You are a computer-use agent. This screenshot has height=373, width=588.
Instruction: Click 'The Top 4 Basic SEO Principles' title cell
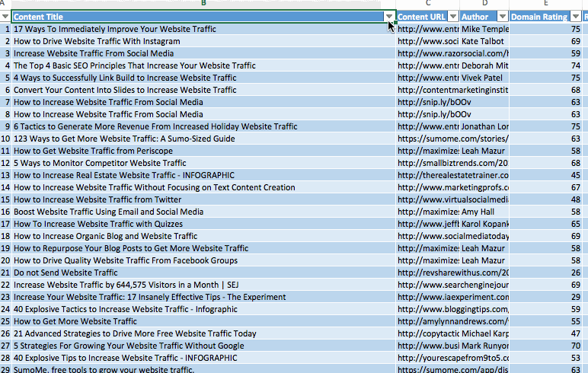pyautogui.click(x=203, y=65)
